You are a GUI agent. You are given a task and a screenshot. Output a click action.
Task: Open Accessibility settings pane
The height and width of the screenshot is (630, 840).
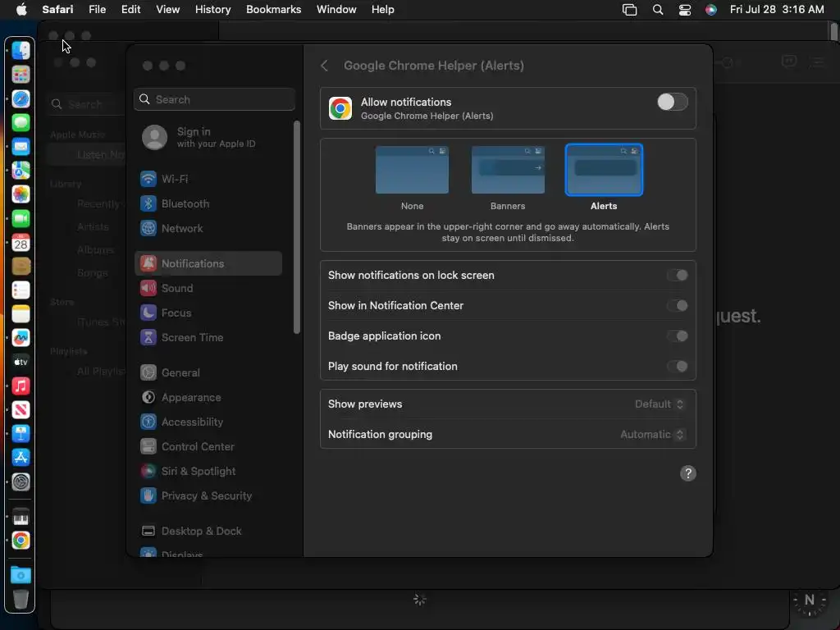point(208,422)
